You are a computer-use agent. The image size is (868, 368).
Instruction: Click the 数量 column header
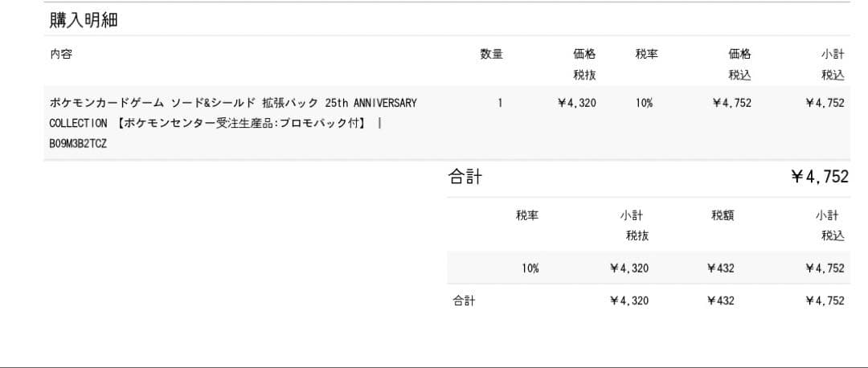point(491,55)
